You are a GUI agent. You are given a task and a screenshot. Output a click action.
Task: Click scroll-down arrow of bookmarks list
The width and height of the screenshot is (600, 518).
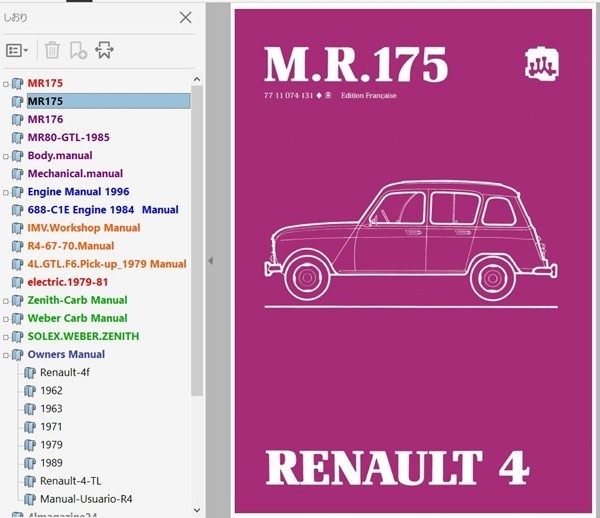tap(197, 510)
